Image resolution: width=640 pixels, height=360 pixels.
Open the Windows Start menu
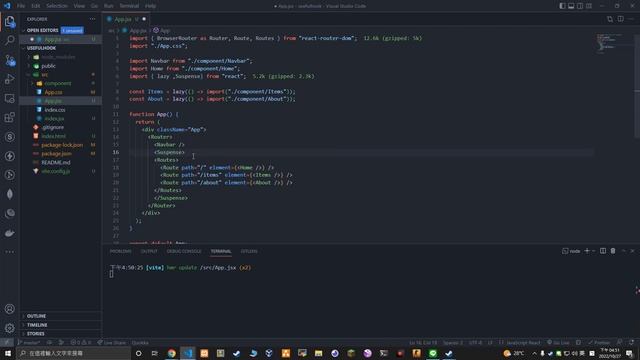click(8, 353)
